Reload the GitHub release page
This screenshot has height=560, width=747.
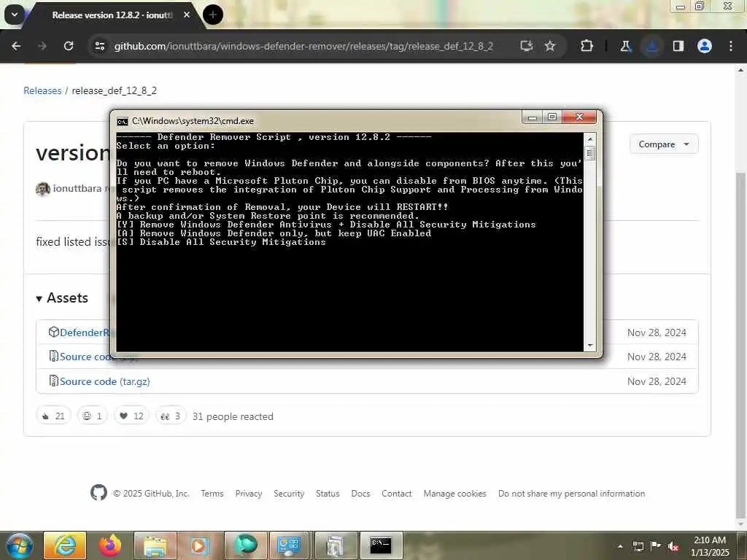[69, 46]
